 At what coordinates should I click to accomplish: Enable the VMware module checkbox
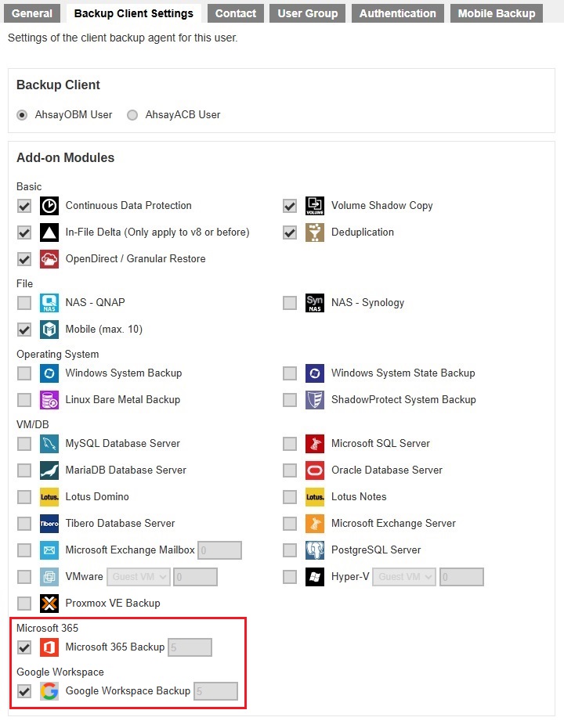click(x=24, y=577)
